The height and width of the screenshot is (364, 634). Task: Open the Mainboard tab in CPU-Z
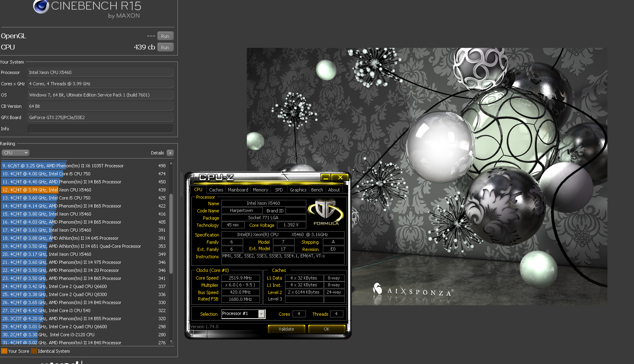click(x=238, y=190)
